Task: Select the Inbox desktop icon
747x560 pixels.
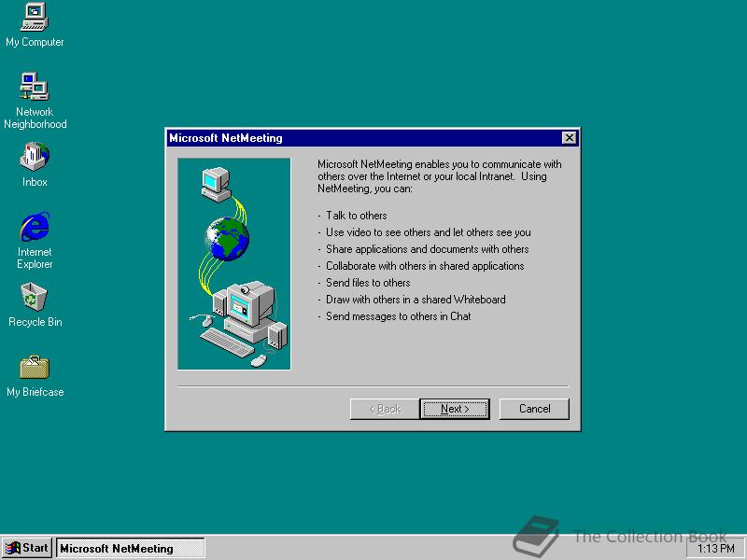Action: 35,164
